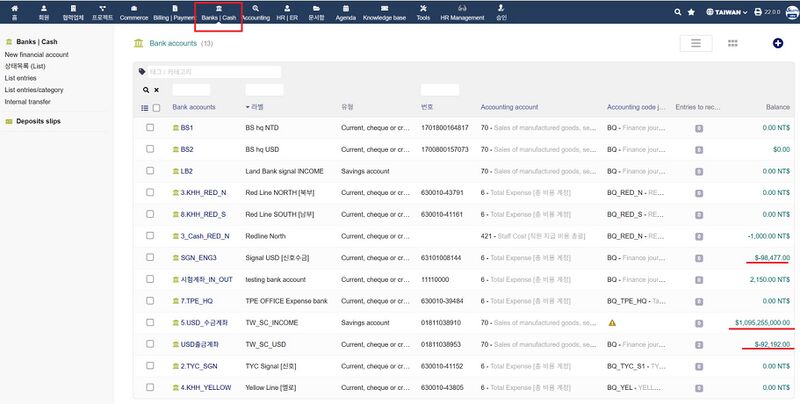The width and height of the screenshot is (800, 404).
Task: Select the checkbox for the SGN_ENG3 row
Action: pos(150,258)
